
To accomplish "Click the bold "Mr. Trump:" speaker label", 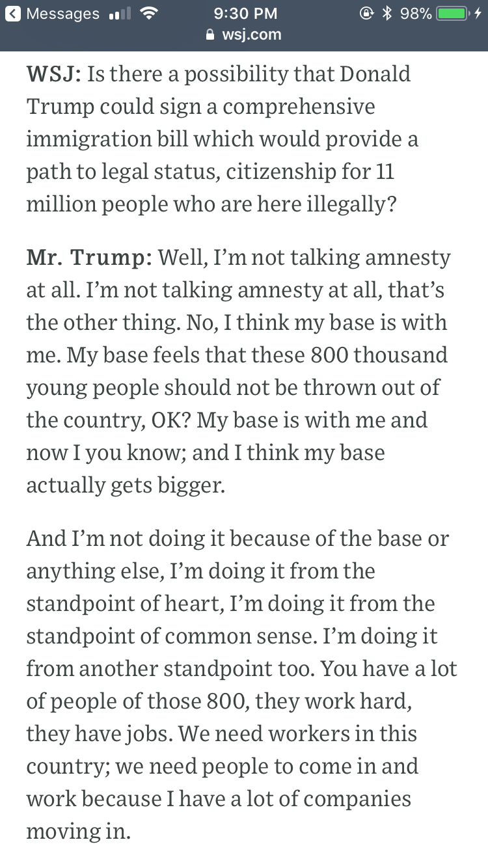I will point(89,258).
